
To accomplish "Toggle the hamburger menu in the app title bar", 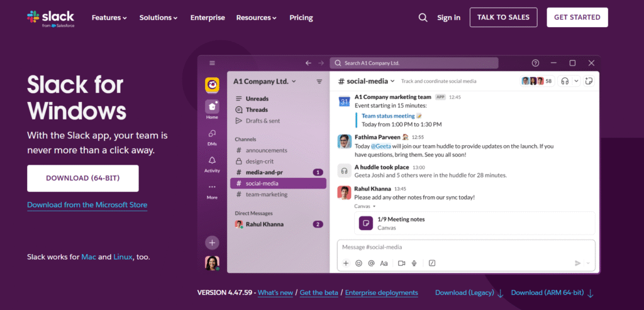I will [212, 63].
